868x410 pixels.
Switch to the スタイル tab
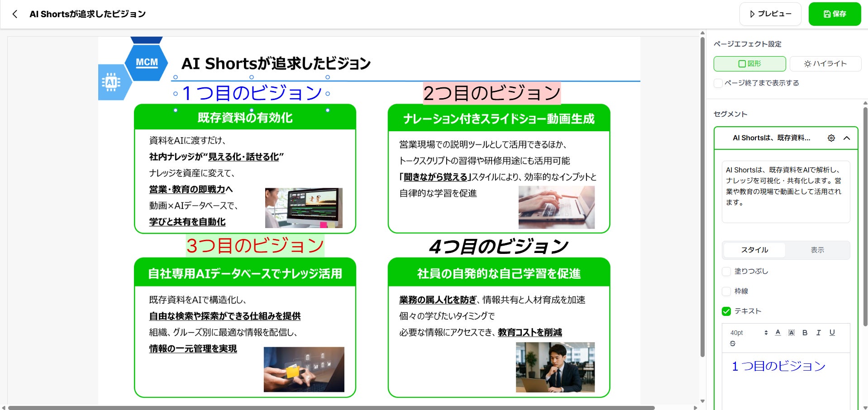click(754, 250)
